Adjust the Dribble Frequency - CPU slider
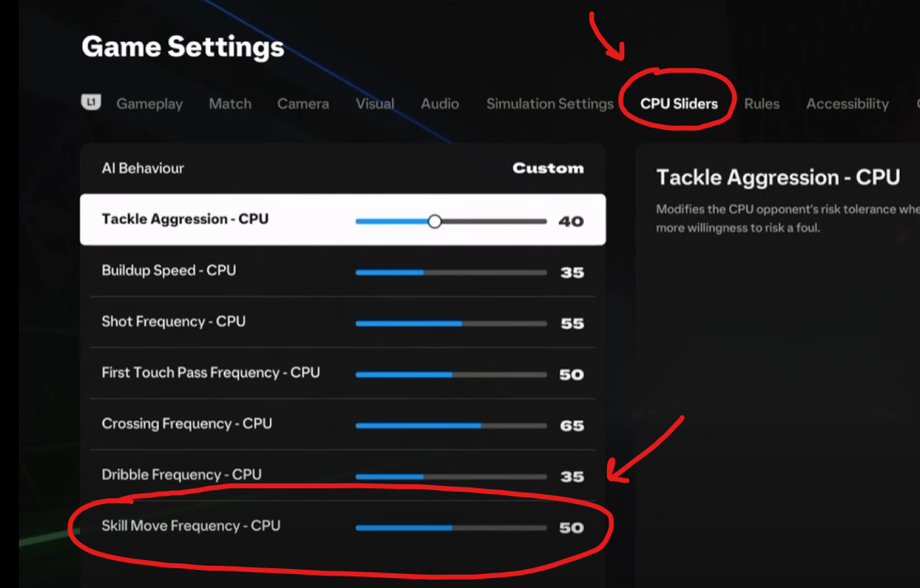This screenshot has width=920, height=588. pyautogui.click(x=451, y=477)
